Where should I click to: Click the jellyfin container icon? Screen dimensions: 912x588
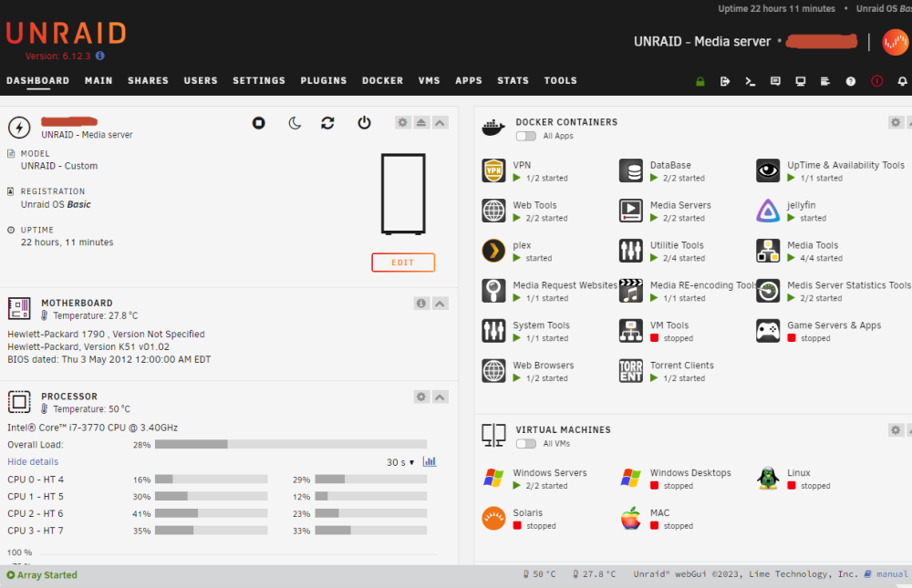[768, 211]
